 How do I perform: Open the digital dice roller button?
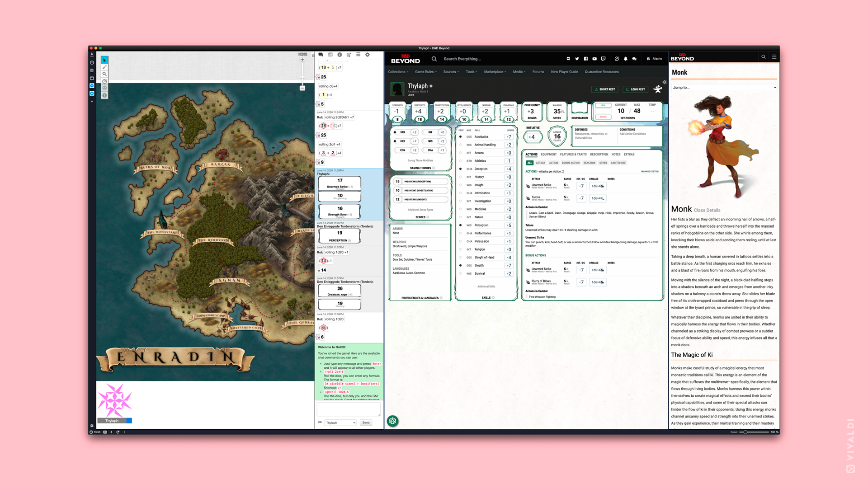click(393, 421)
